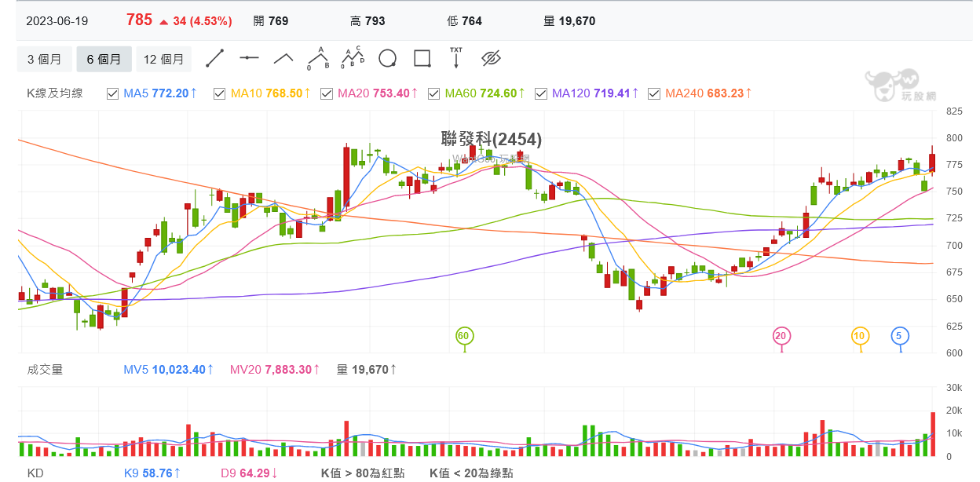This screenshot has width=980, height=482.
Task: Click the 成交量 section label
Action: pyautogui.click(x=45, y=369)
